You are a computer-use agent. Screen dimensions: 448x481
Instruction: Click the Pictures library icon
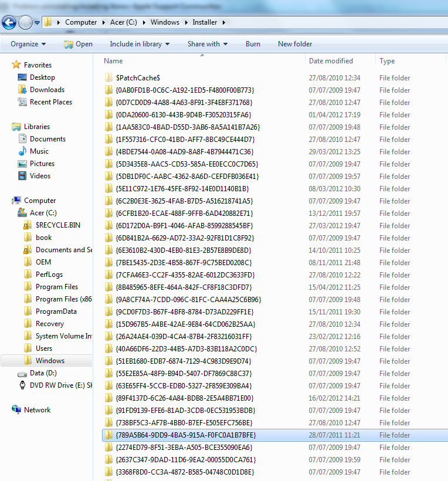[22, 164]
